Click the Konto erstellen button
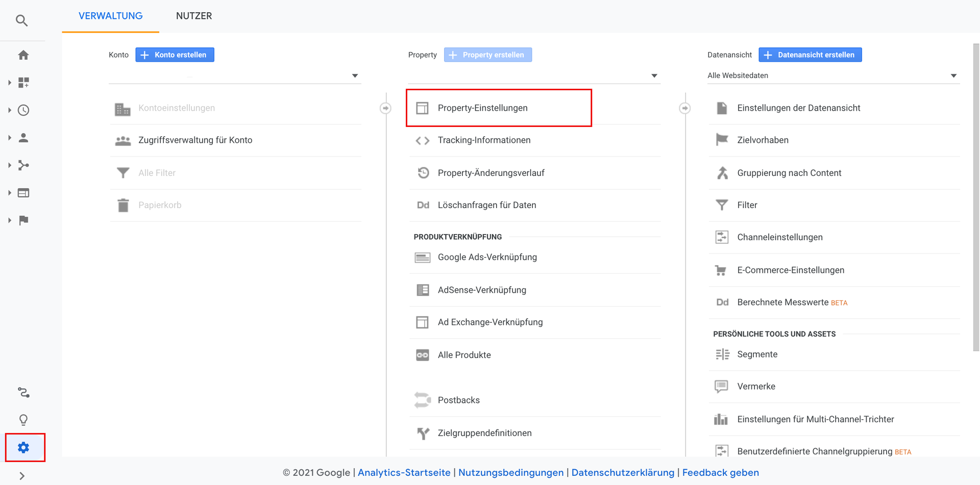Image resolution: width=980 pixels, height=485 pixels. coord(175,55)
